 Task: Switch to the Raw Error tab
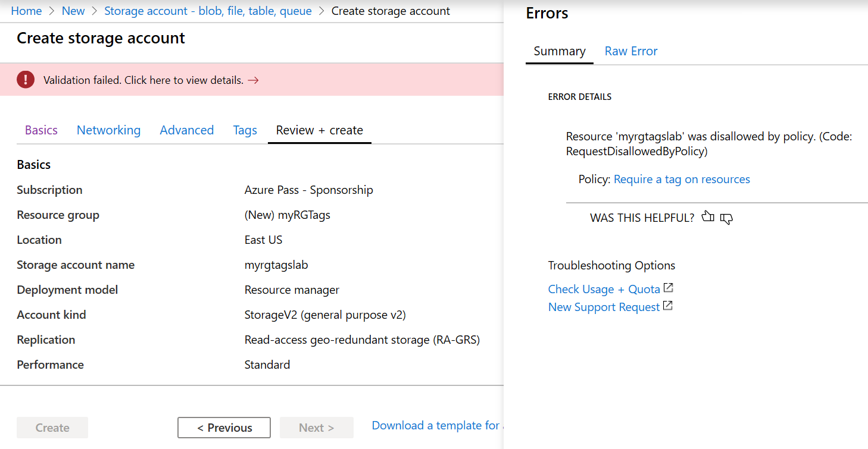(x=630, y=51)
